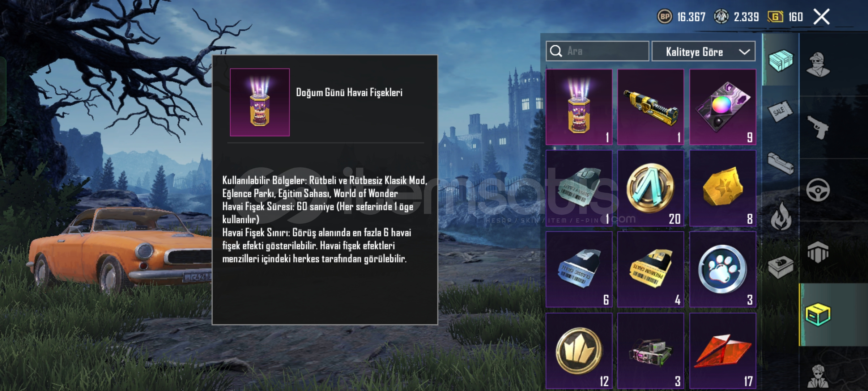Select the golden weapon upgrade material item
The image size is (868, 391).
click(650, 107)
